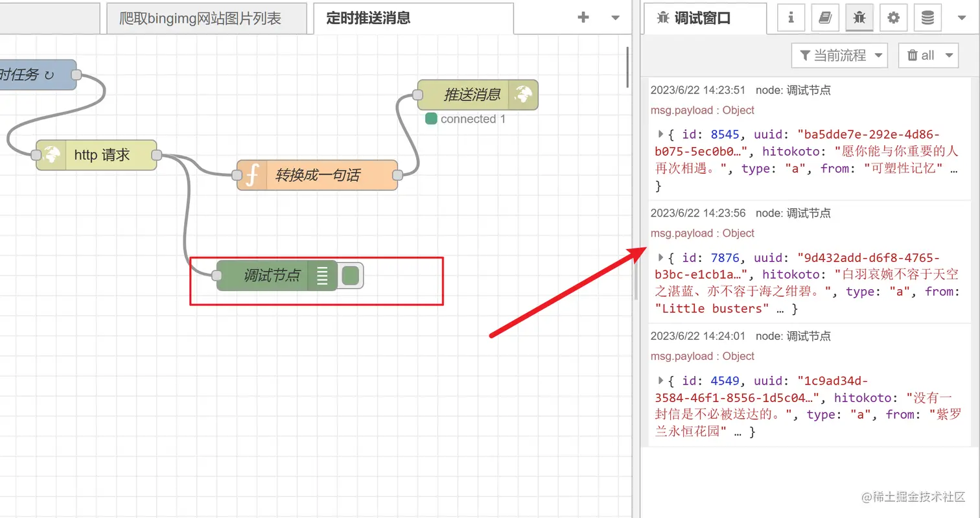Expand the id 8545 payload object
This screenshot has width=980, height=518.
[x=660, y=134]
